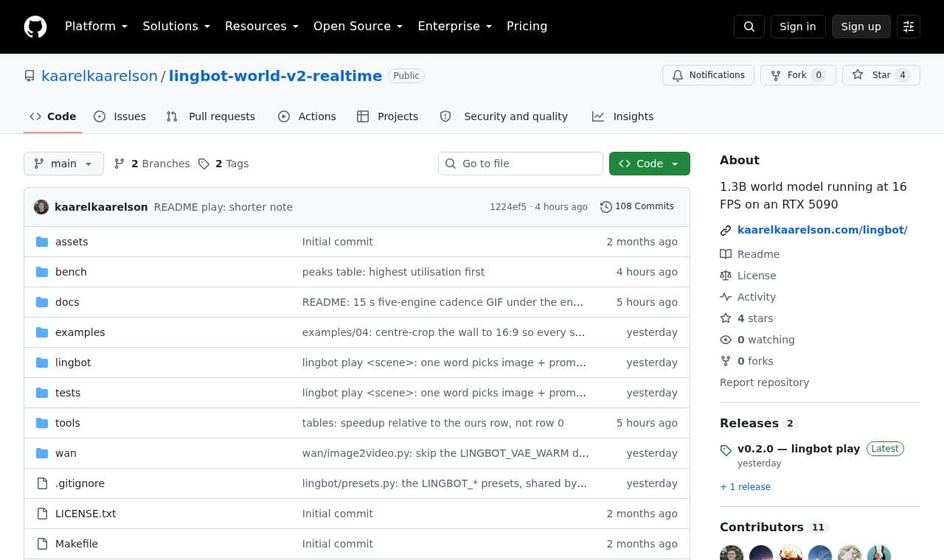View the 2 Branches link
Image resolution: width=944 pixels, height=560 pixels.
[x=152, y=164]
